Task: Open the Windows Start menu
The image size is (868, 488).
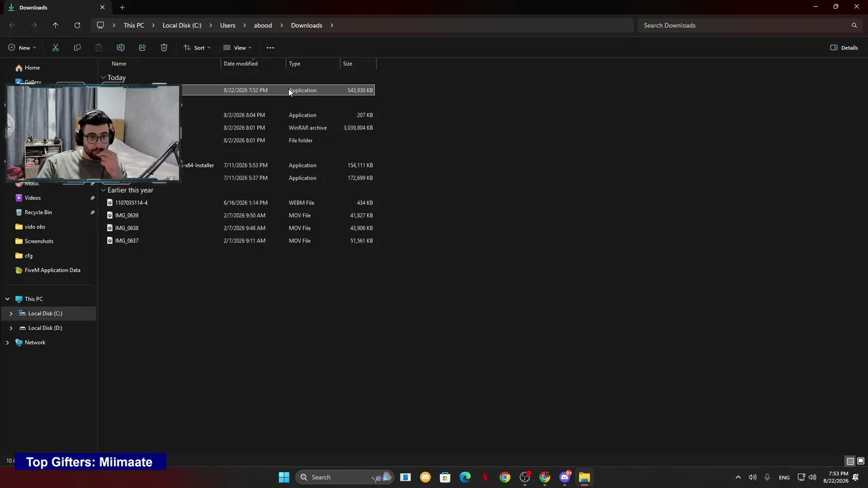Action: click(284, 477)
